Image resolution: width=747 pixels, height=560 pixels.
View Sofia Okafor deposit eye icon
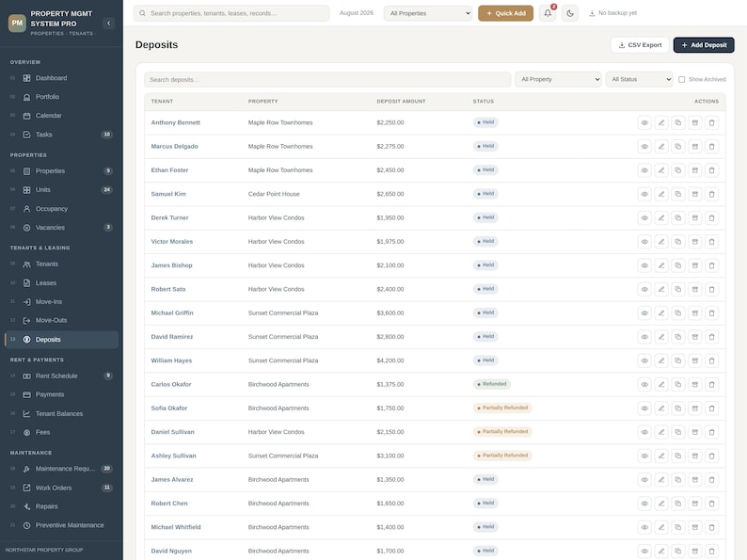pos(644,408)
